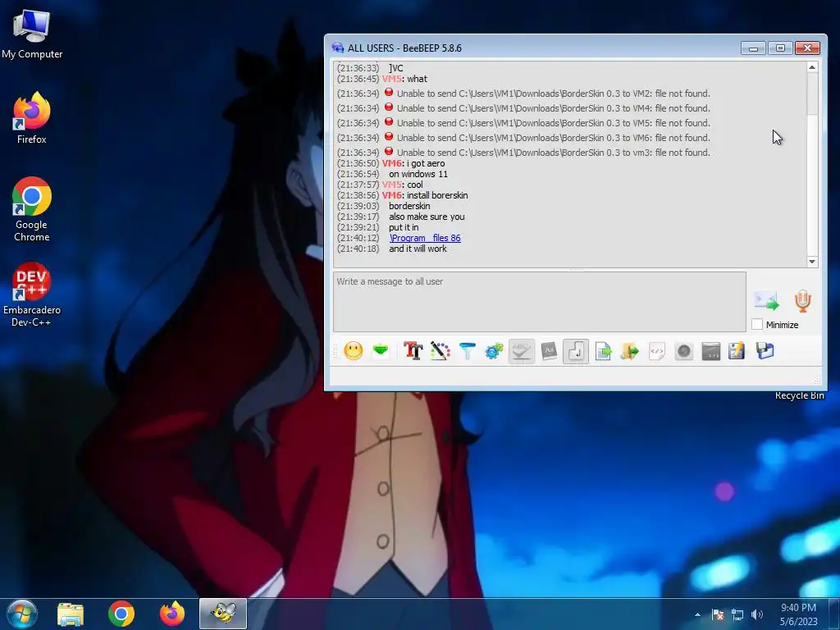Click taskbar clock showing 9:40 PM
Viewport: 840px width, 630px height.
[798, 614]
